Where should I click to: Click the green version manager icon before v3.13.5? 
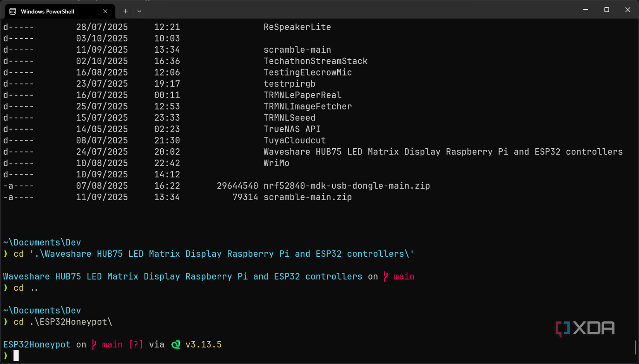tap(175, 344)
